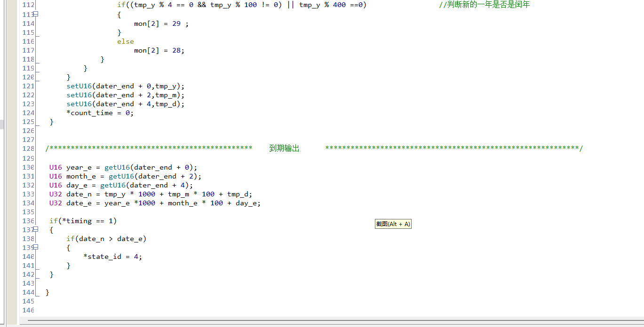The width and height of the screenshot is (644, 327).
Task: Place cursor on 'mon[2] = 29 ;'
Action: tap(161, 23)
